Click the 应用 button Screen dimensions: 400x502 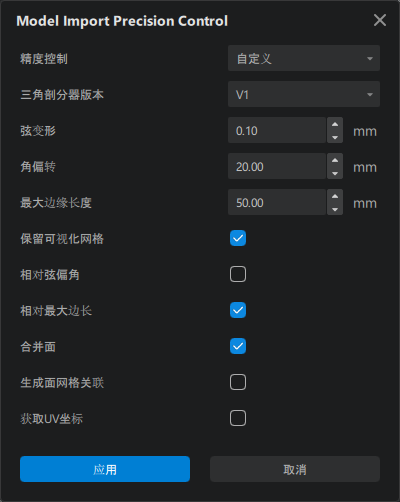[x=105, y=469]
